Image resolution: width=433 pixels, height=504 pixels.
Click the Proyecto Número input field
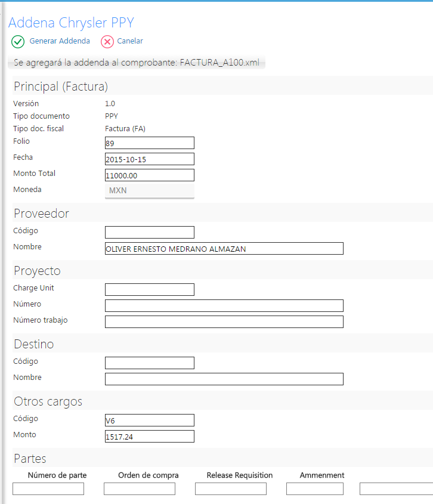pos(224,305)
